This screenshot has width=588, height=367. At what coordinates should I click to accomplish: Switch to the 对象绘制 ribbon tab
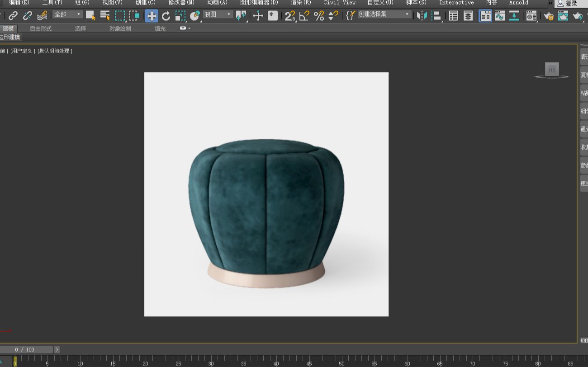click(120, 28)
